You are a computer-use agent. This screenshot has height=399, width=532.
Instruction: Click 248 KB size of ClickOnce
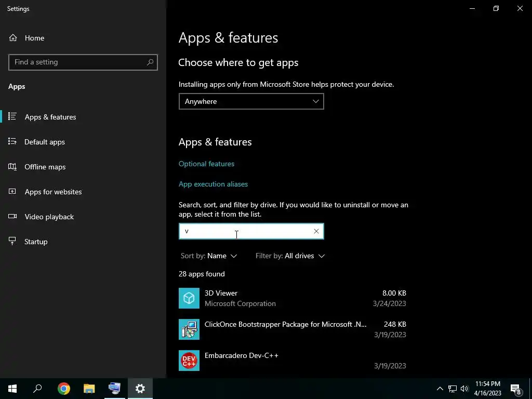coord(395,324)
